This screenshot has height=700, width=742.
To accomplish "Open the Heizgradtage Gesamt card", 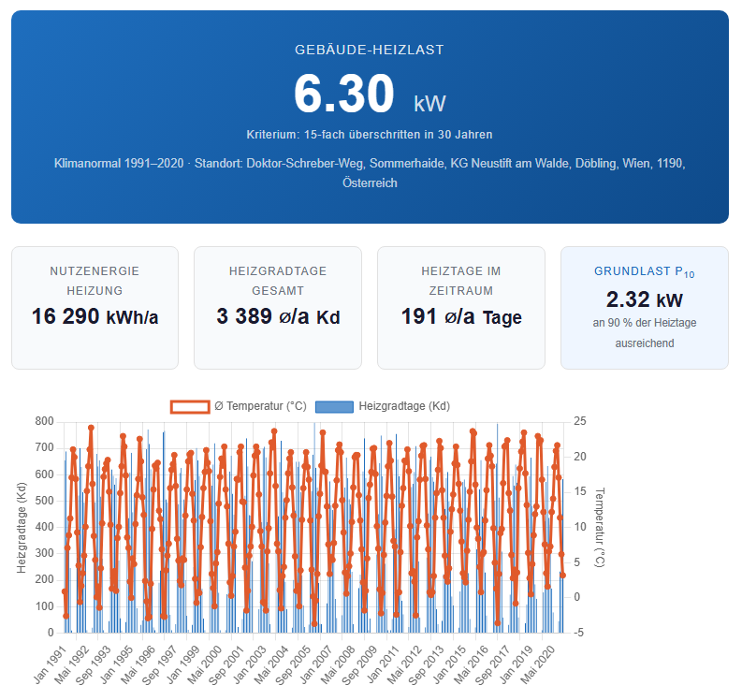I will coord(278,307).
